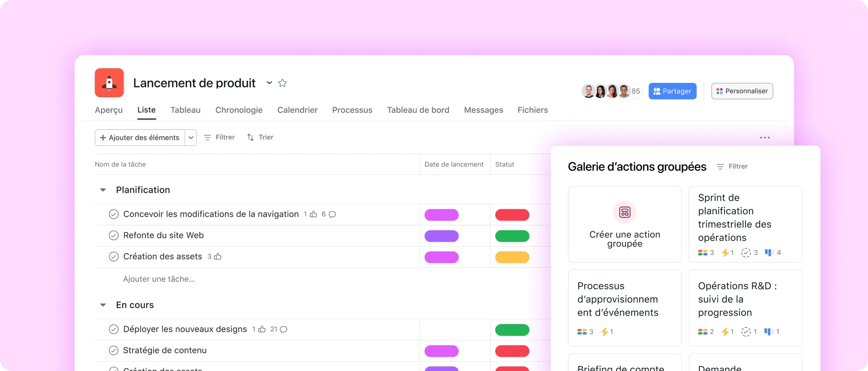The height and width of the screenshot is (371, 868).
Task: Click the Partager button
Action: coord(672,91)
